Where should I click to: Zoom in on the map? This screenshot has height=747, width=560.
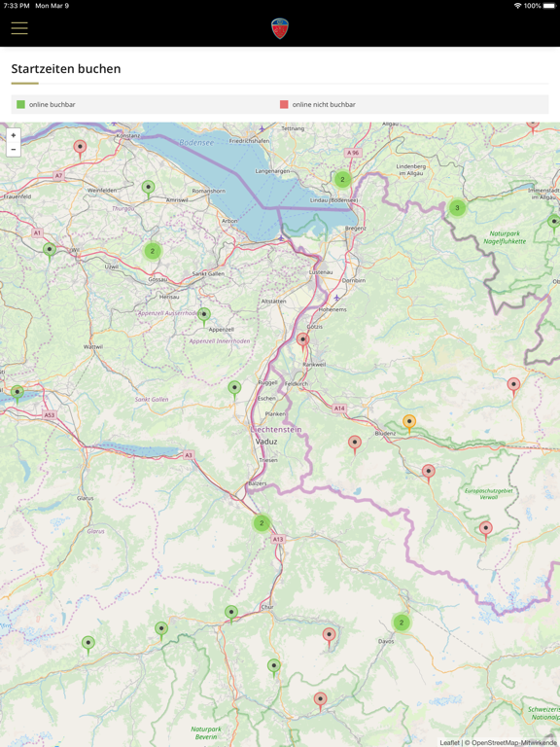pos(14,135)
